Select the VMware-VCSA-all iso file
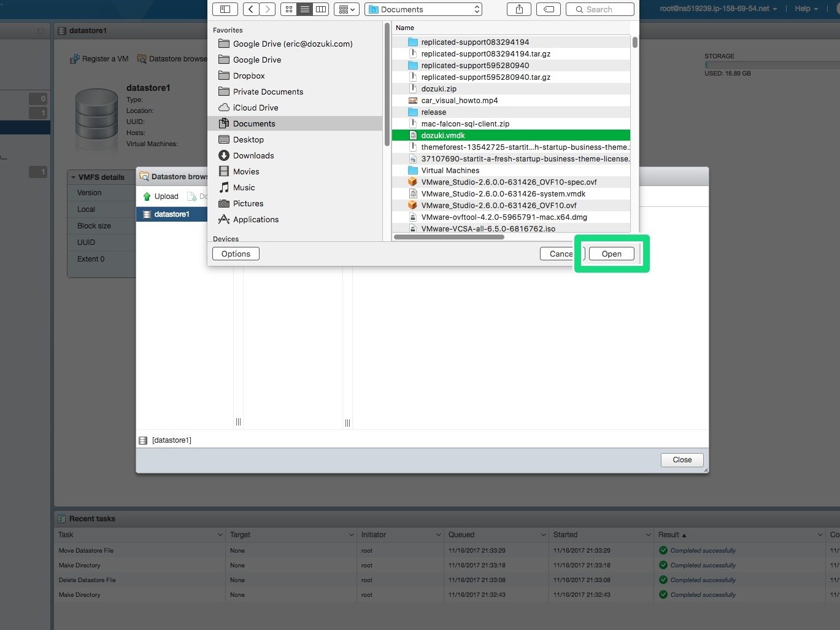The width and height of the screenshot is (840, 630). (488, 228)
